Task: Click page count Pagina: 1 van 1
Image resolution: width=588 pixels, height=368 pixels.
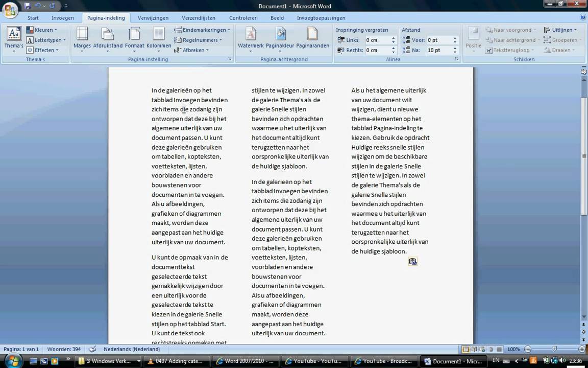Action: [x=21, y=349]
